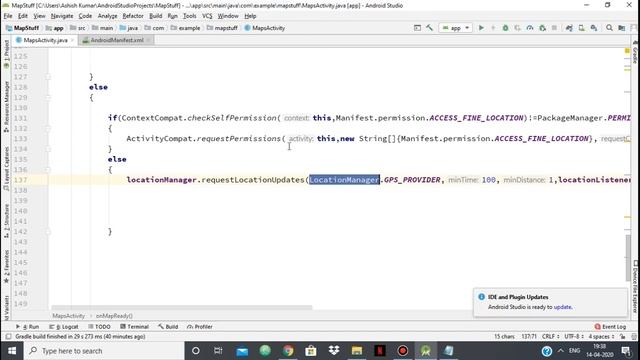640x360 pixels.
Task: Click fold end marker at line 142
Action: coord(48,231)
